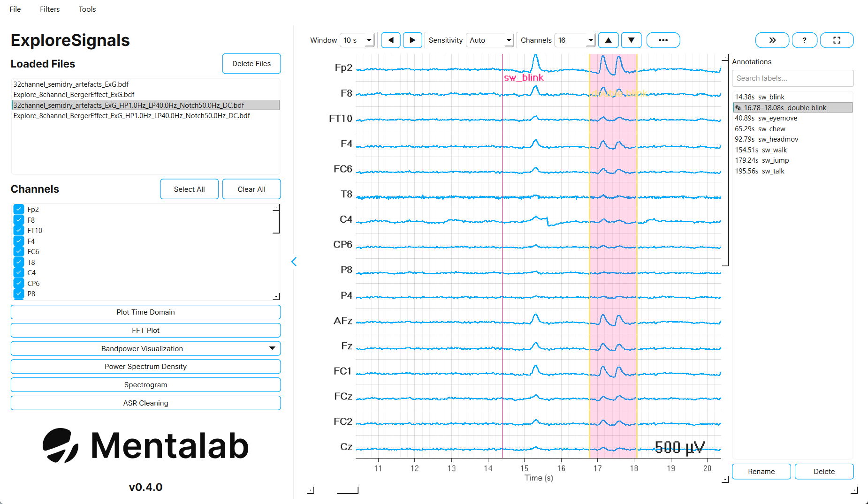The width and height of the screenshot is (868, 504).
Task: Uncheck the T8 channel checkbox
Action: (x=19, y=262)
